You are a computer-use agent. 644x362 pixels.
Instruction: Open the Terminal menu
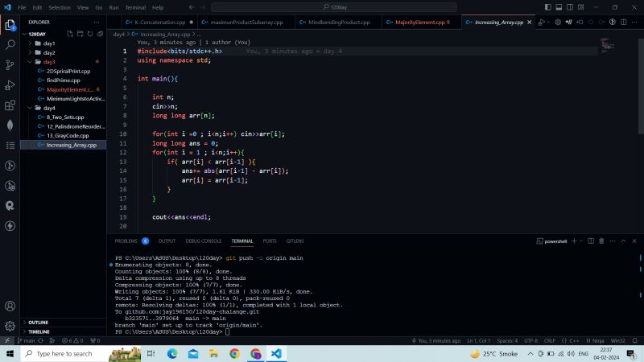point(135,7)
